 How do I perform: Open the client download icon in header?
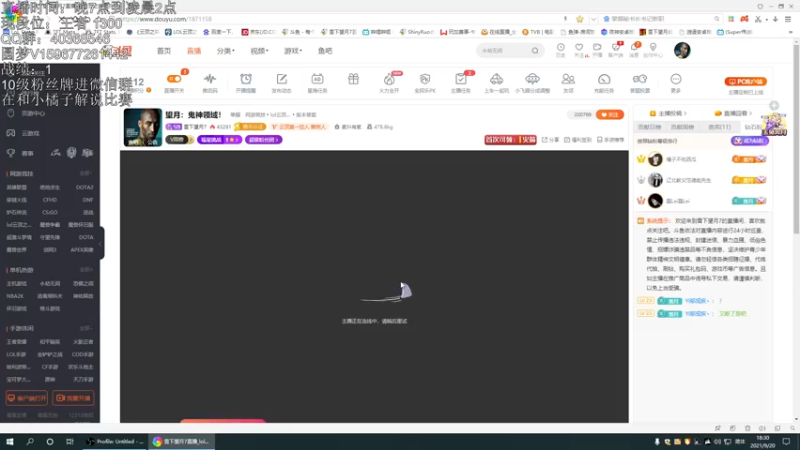(x=616, y=47)
